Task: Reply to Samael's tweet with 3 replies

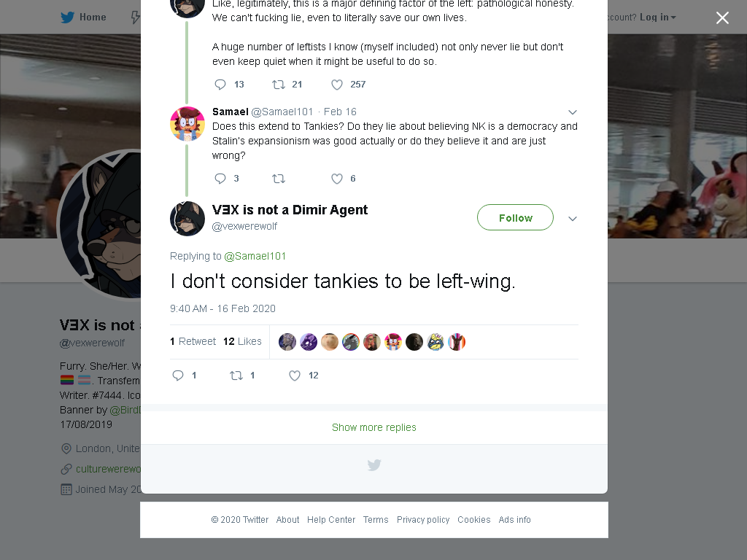Action: pyautogui.click(x=220, y=179)
